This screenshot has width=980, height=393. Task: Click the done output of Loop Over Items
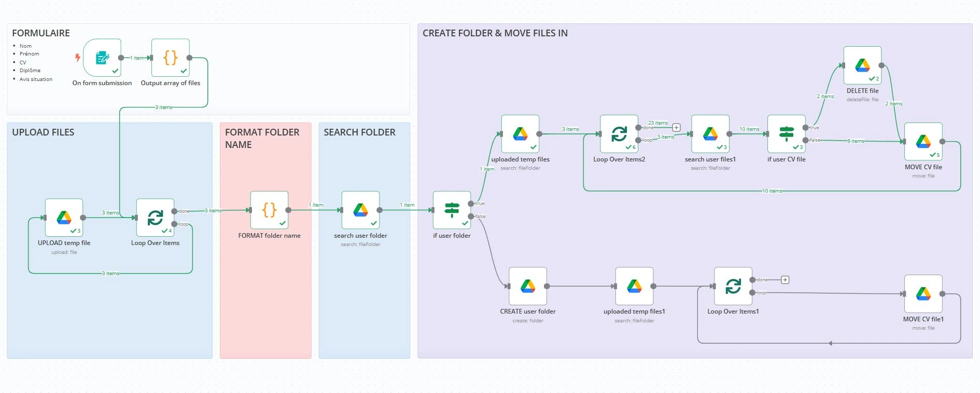(x=174, y=211)
